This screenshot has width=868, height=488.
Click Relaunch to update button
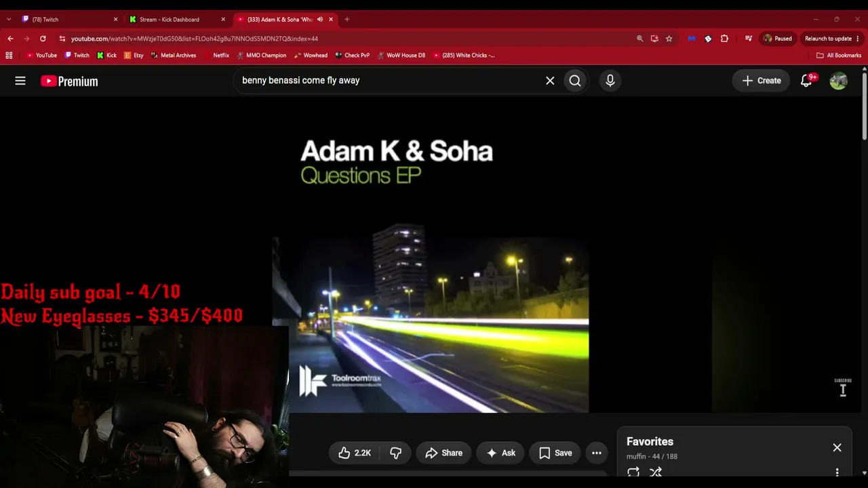[x=832, y=39]
